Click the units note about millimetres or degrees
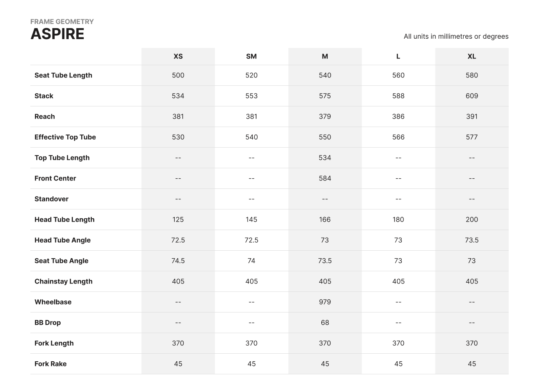The height and width of the screenshot is (392, 539). tap(456, 37)
